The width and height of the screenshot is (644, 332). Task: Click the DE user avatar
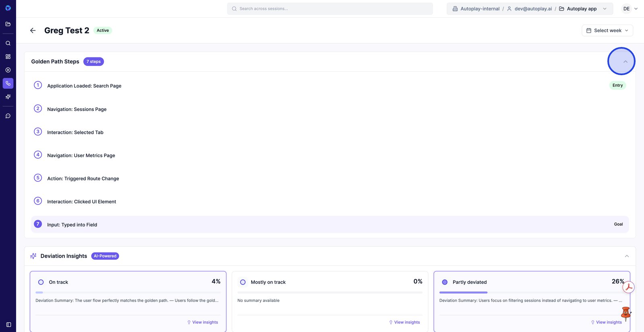point(626,9)
